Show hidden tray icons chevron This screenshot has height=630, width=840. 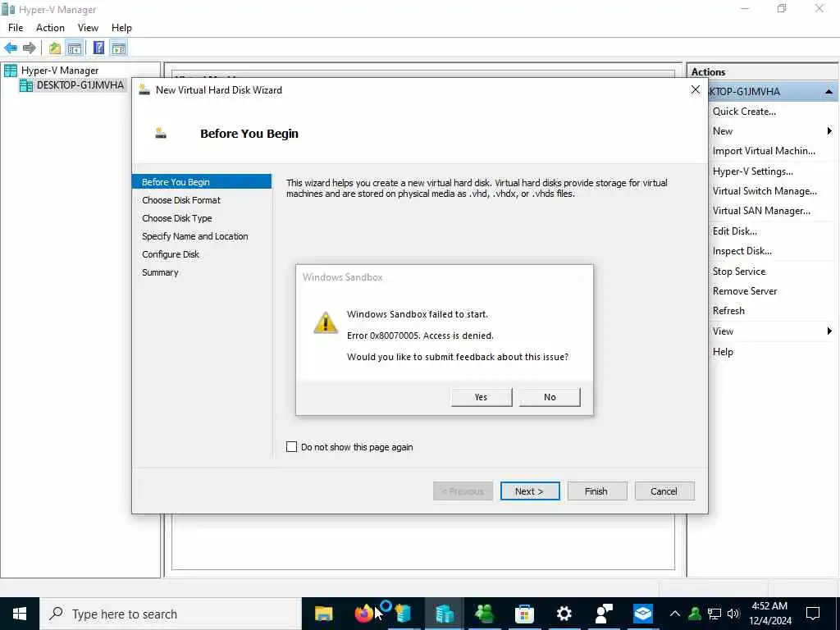point(675,614)
